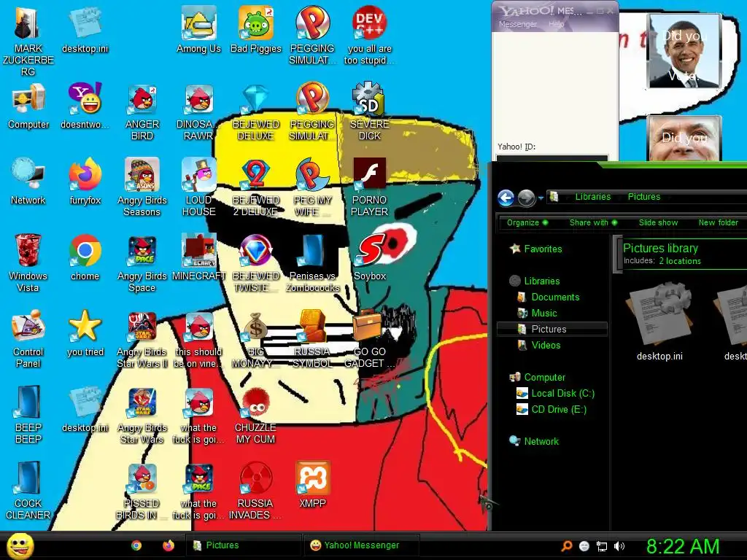
Task: Click the volume speaker tray icon
Action: (619, 546)
